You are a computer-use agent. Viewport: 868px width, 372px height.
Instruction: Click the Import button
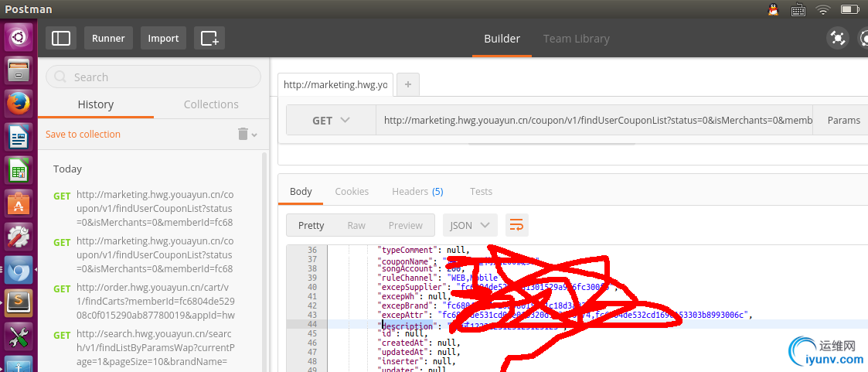coord(163,38)
